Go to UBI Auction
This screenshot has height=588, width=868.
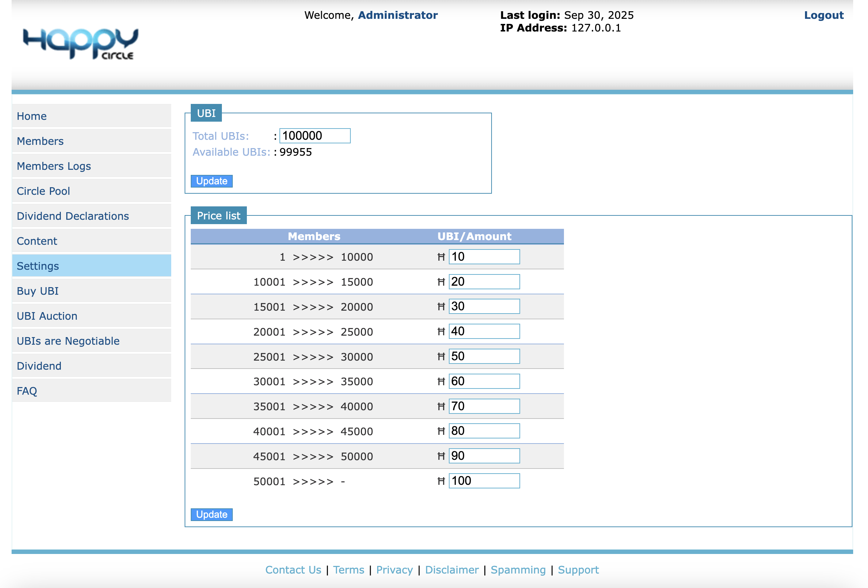click(92, 316)
